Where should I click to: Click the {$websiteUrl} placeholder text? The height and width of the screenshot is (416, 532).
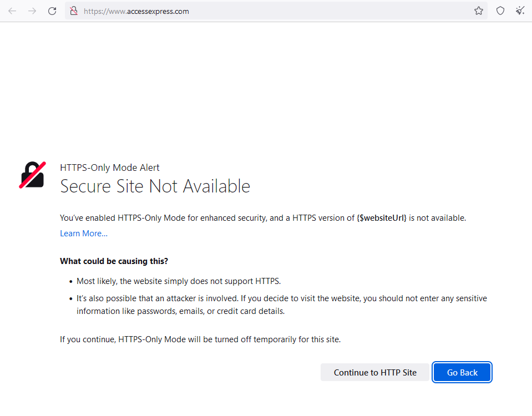point(382,218)
